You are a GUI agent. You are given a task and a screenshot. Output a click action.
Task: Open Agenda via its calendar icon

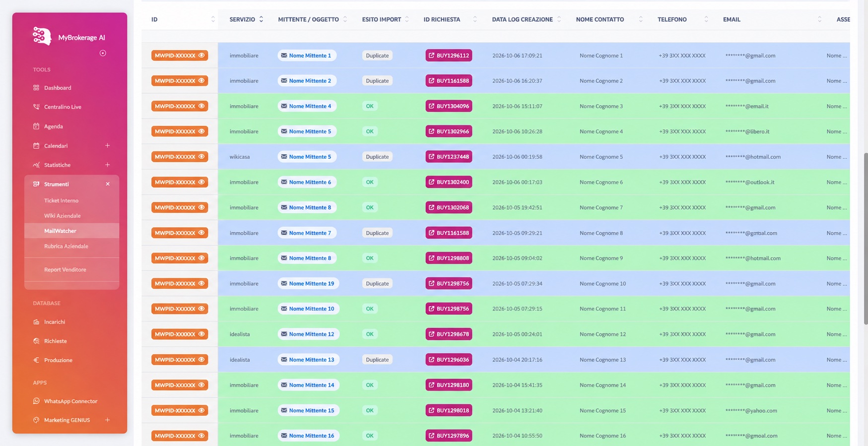click(x=36, y=126)
